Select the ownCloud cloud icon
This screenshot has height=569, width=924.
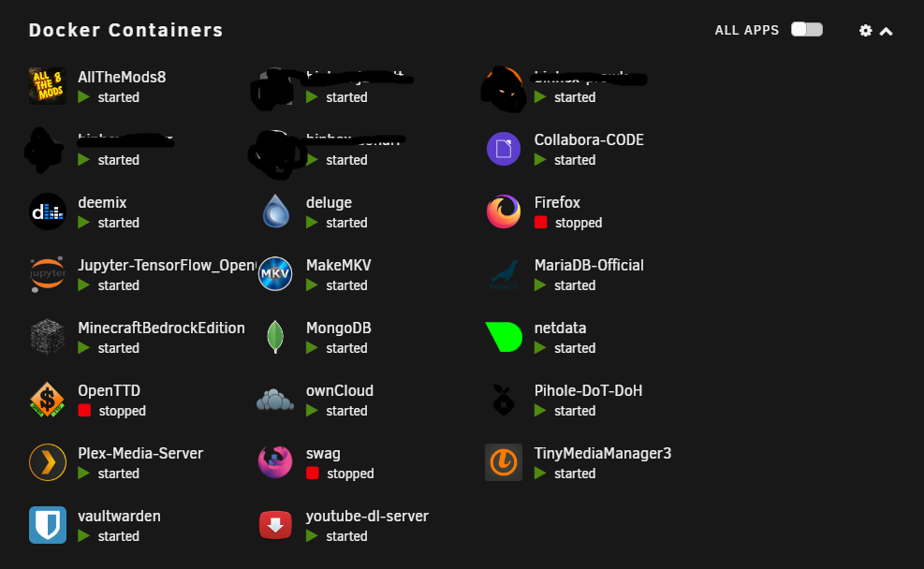click(275, 400)
